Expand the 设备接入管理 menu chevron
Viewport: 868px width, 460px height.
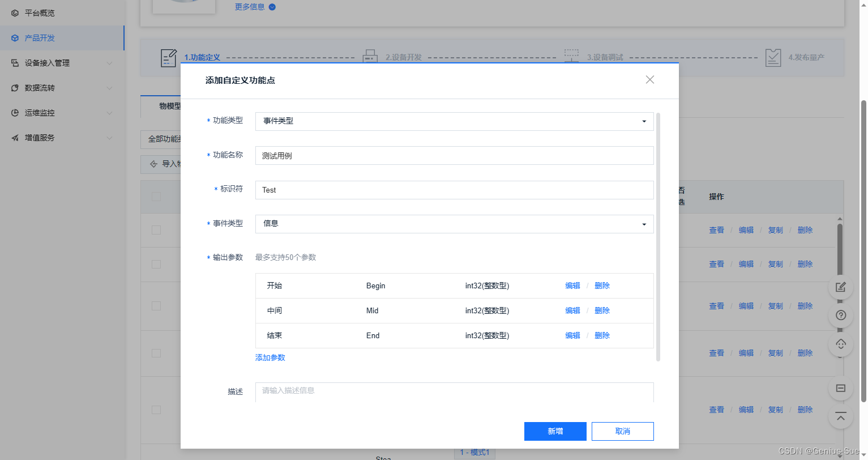(x=109, y=63)
